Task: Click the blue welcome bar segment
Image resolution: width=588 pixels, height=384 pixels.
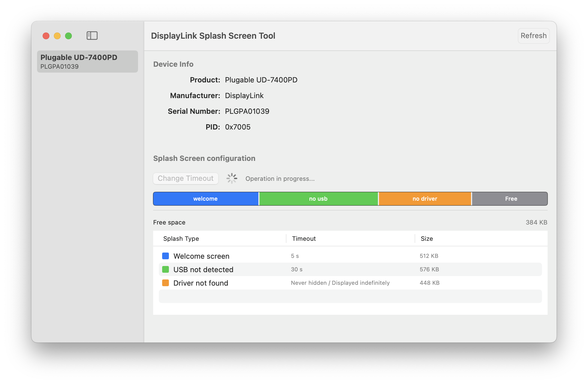Action: pos(206,199)
